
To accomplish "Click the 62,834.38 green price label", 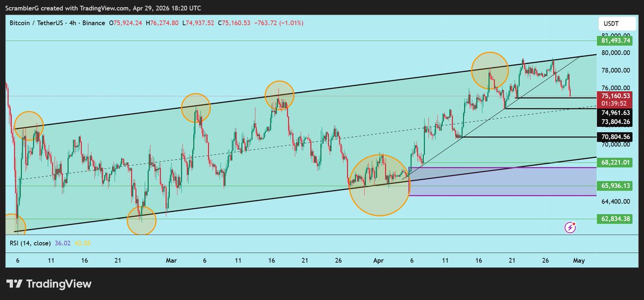I will tap(615, 218).
